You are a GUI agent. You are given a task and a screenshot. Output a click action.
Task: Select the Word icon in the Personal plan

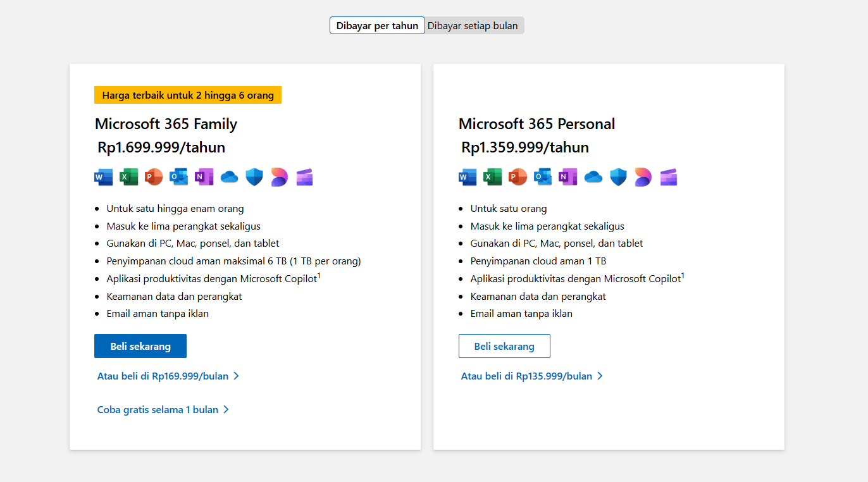(x=467, y=177)
